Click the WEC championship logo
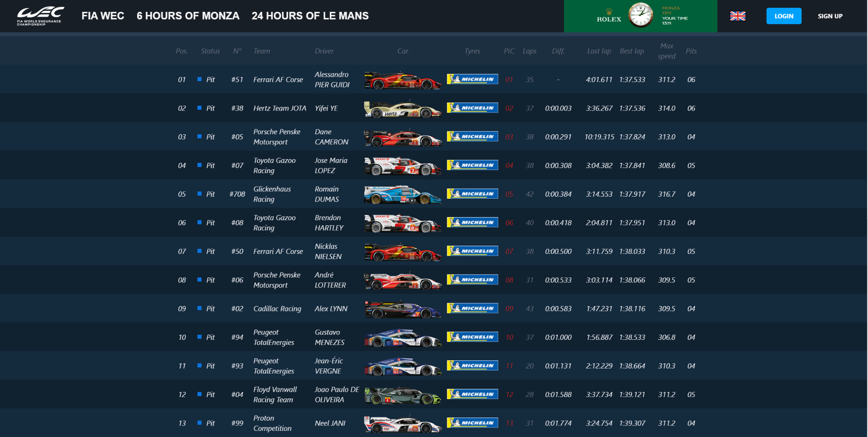This screenshot has height=437, width=868. pos(39,16)
